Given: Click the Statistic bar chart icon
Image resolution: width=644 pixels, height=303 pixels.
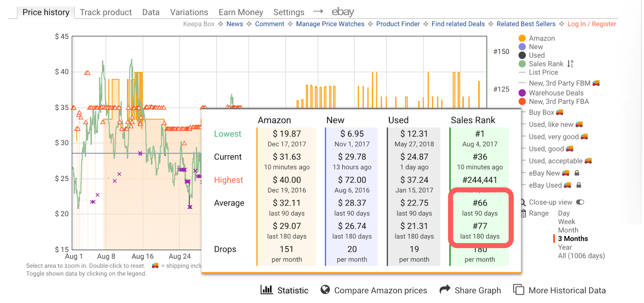Looking at the screenshot, I should click(x=267, y=290).
